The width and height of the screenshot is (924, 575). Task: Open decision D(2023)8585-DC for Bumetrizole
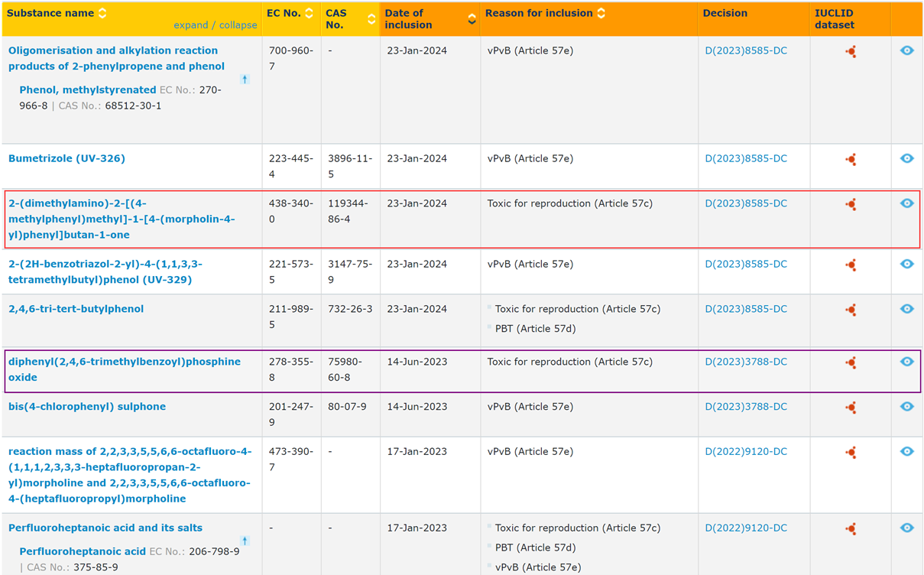point(746,158)
